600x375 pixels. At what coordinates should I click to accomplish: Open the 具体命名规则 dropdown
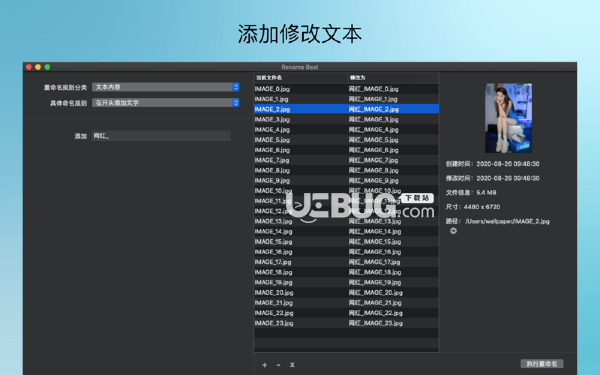166,103
